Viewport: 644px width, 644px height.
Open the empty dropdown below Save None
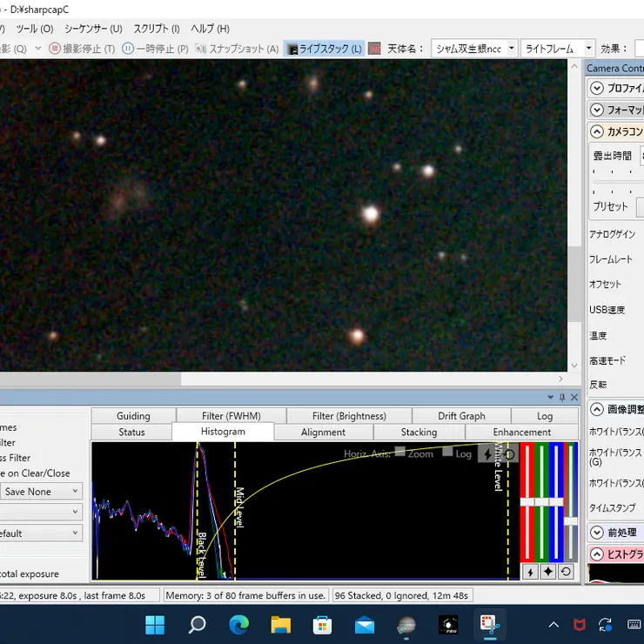[x=41, y=512]
